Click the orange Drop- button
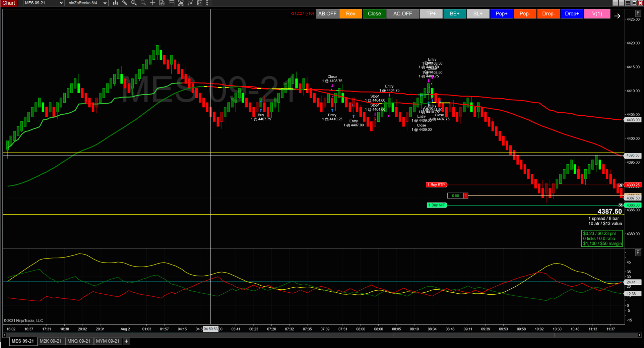 pyautogui.click(x=549, y=14)
